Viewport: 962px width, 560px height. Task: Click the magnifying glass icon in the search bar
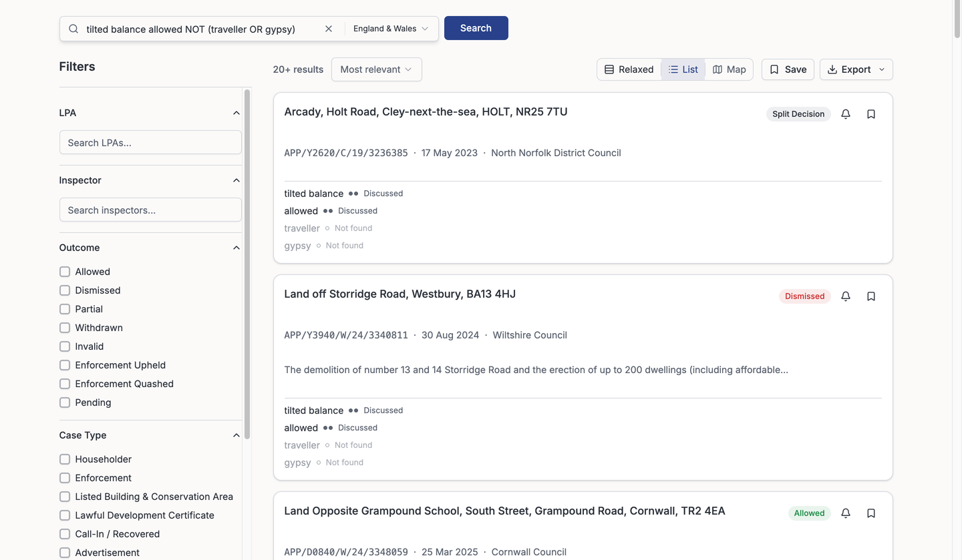[73, 28]
